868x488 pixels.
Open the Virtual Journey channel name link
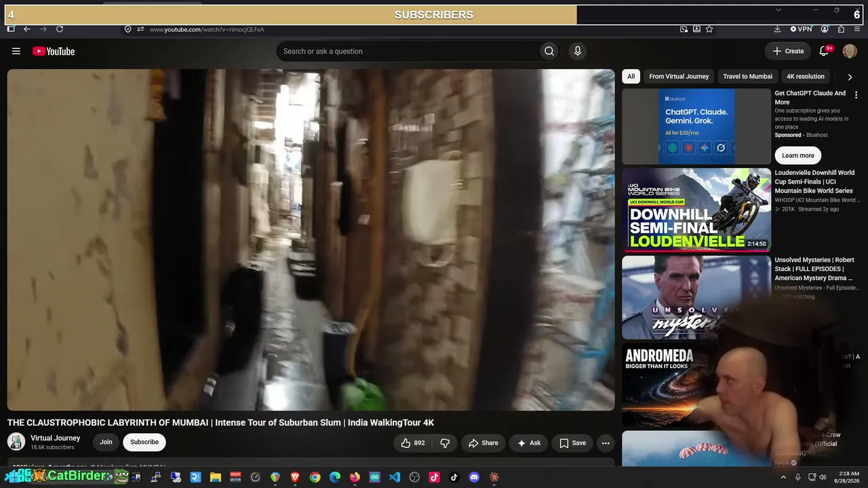tap(56, 438)
